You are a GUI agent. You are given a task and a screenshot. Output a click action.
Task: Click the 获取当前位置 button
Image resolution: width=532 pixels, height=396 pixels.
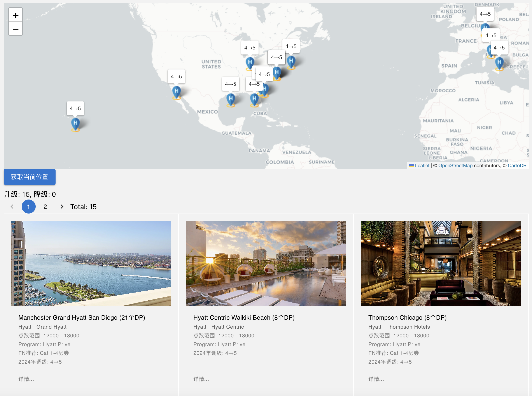pyautogui.click(x=30, y=177)
